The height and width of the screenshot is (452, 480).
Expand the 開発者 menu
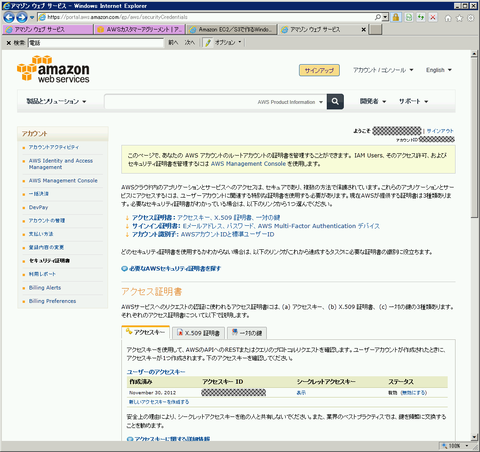pyautogui.click(x=373, y=101)
